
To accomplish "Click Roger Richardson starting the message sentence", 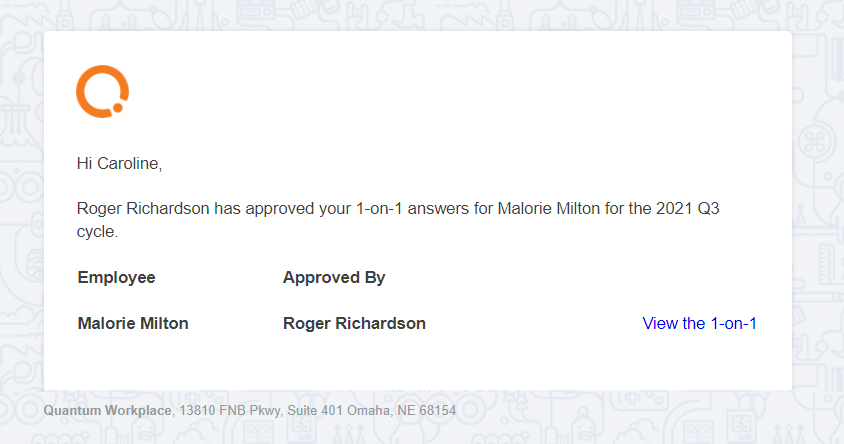I will point(143,208).
